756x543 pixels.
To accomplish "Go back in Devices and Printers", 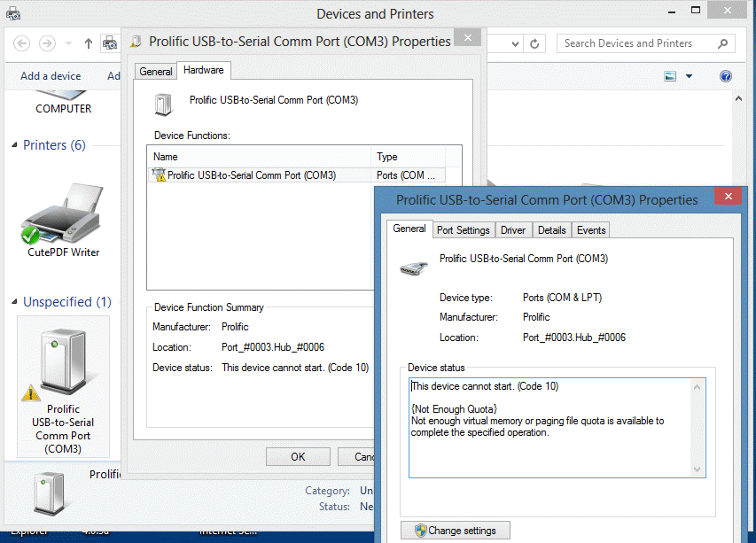I will [x=21, y=43].
